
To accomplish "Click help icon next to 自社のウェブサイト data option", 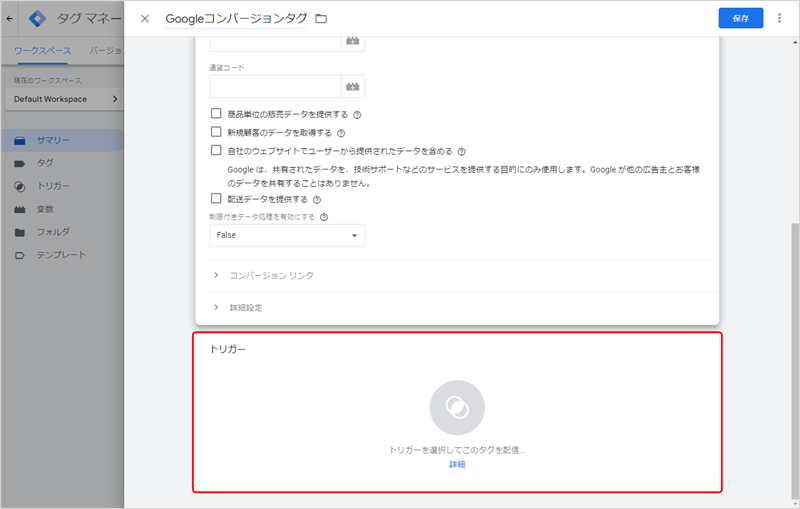I will pos(461,151).
